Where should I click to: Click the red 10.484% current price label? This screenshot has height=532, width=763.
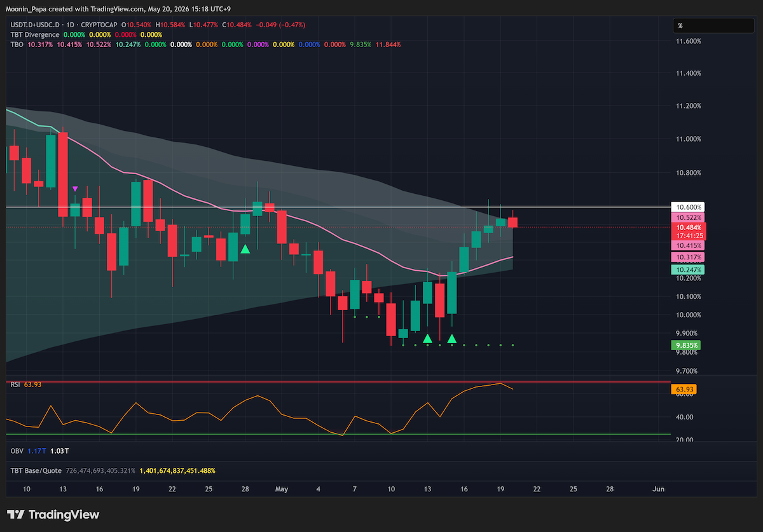689,228
